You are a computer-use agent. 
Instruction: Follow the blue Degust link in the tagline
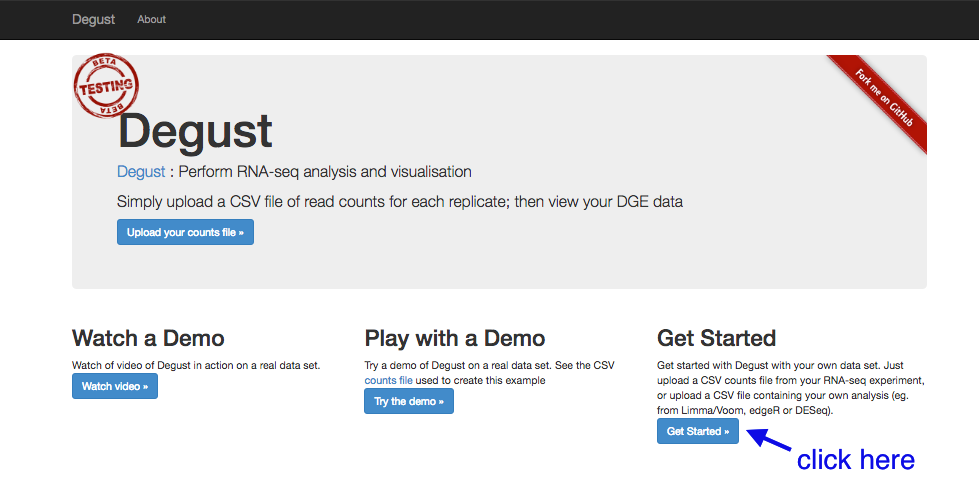coord(141,172)
